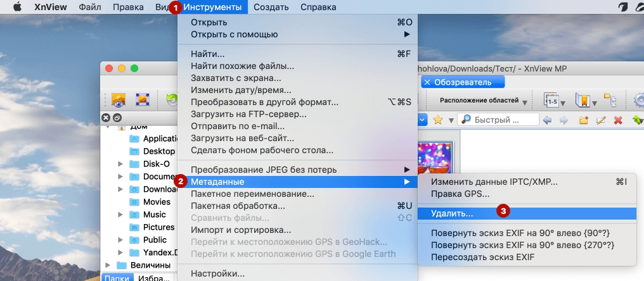
Task: Click the Applications folder icon
Action: click(135, 139)
